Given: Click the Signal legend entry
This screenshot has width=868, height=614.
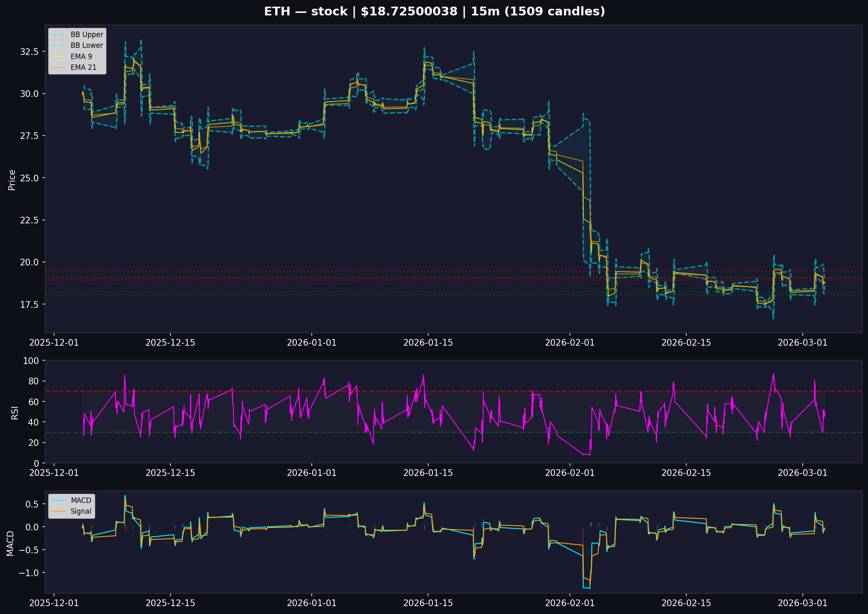Looking at the screenshot, I should click(x=81, y=511).
